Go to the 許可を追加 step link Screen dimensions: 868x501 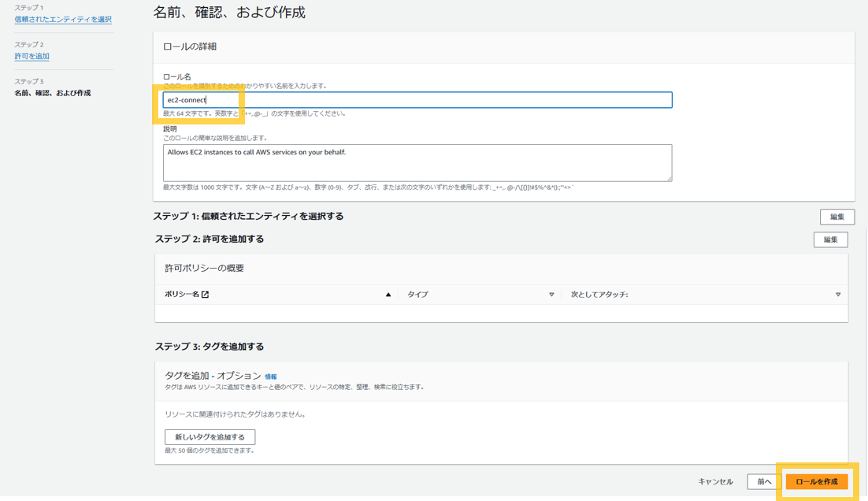click(x=32, y=56)
